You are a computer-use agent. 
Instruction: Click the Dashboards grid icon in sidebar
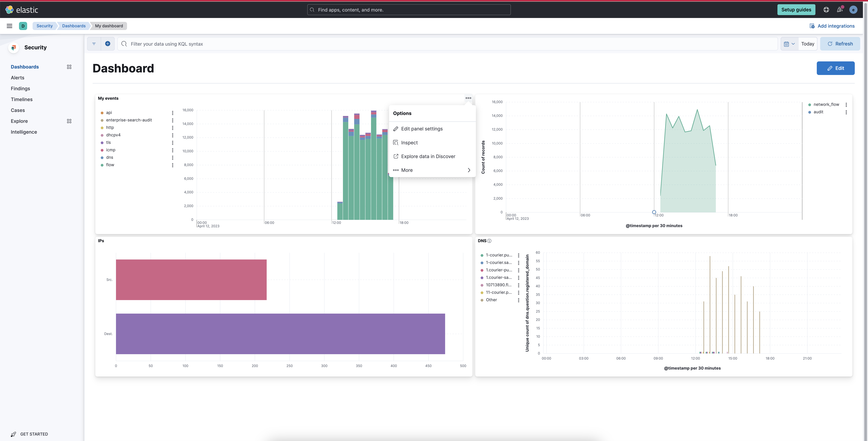point(69,67)
